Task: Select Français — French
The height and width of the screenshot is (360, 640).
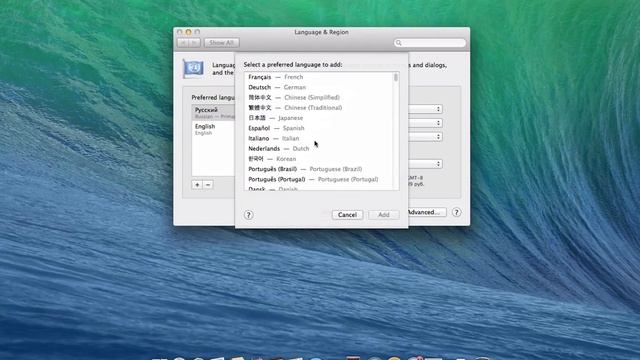Action: pyautogui.click(x=319, y=77)
